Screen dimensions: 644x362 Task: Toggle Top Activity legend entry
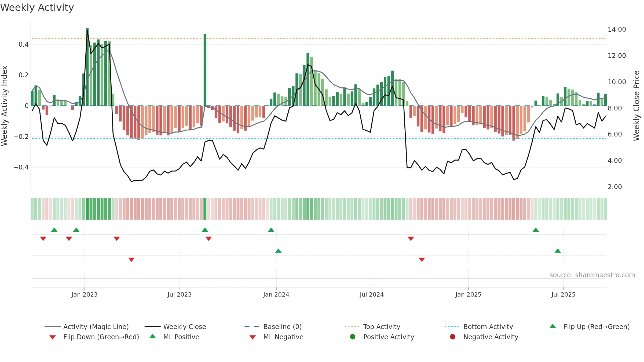[372, 327]
